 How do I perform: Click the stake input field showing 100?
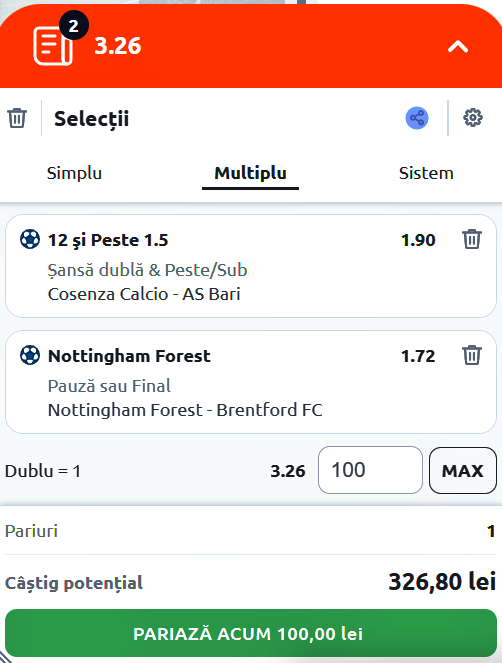(370, 470)
